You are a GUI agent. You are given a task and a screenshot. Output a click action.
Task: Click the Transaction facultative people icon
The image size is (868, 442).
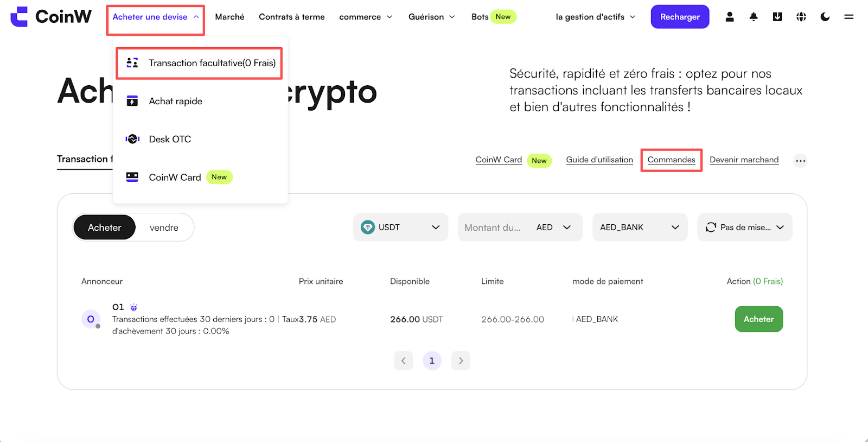point(132,63)
